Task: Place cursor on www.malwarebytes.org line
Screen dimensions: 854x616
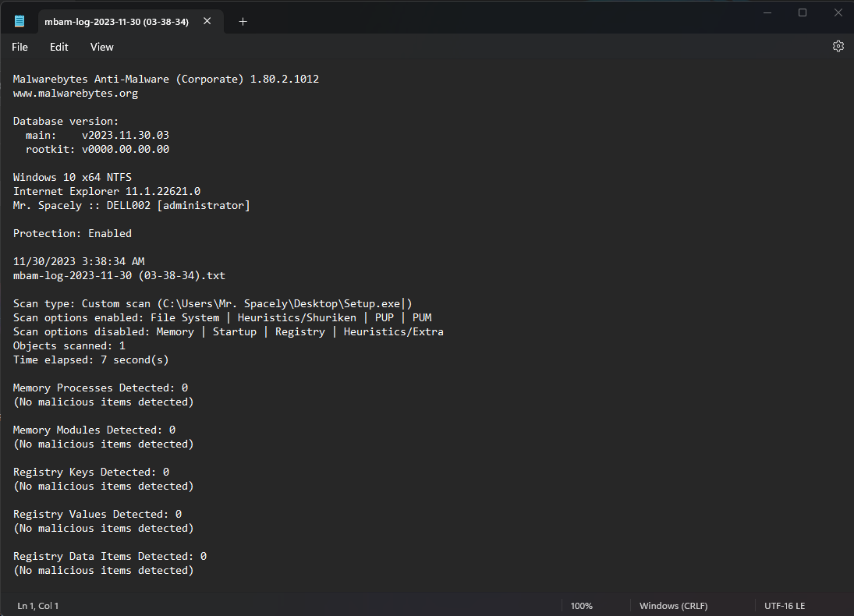Action: pyautogui.click(x=76, y=94)
